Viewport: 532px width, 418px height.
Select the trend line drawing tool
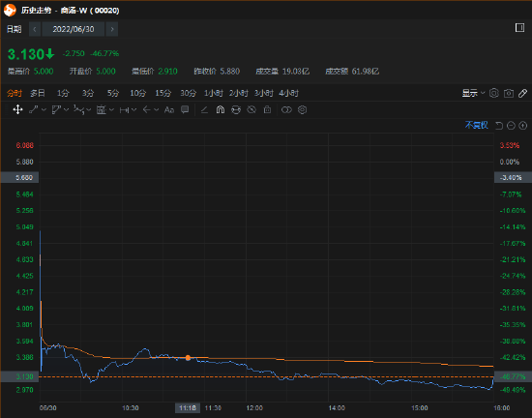click(33, 109)
